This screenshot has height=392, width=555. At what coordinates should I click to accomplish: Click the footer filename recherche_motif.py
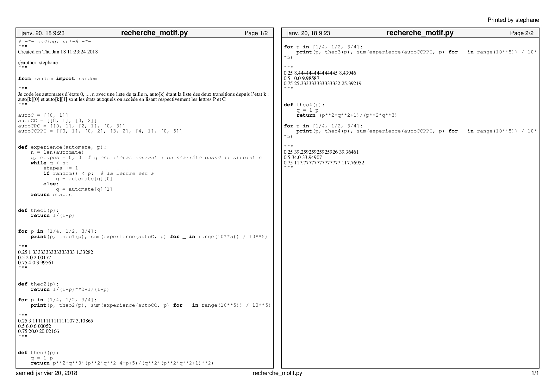coord(277,373)
